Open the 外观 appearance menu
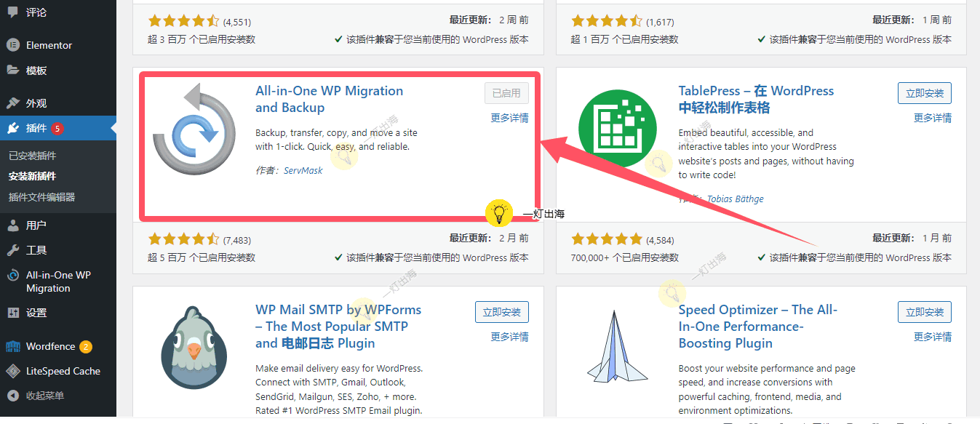The image size is (980, 424). pyautogui.click(x=36, y=103)
